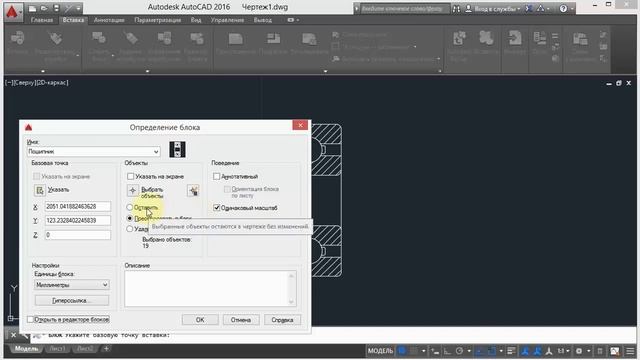The image size is (640, 360).
Task: Open polar tracking dropdown arrow
Action: [469, 351]
